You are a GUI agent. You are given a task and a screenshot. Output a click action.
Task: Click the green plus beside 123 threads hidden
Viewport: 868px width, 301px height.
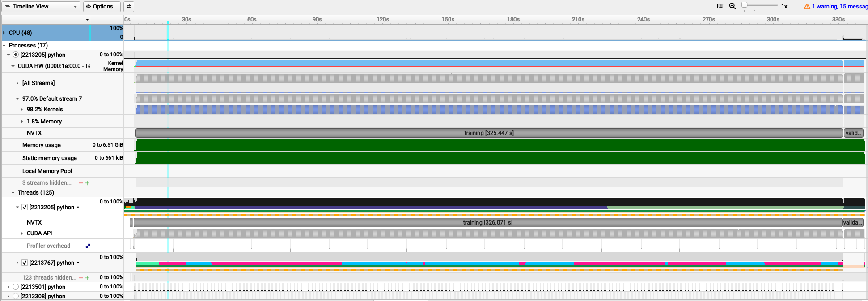click(87, 278)
